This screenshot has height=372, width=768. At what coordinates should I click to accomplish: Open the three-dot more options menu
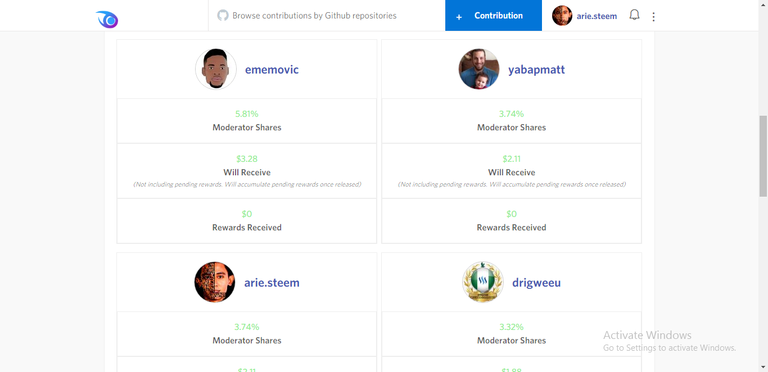click(x=653, y=17)
